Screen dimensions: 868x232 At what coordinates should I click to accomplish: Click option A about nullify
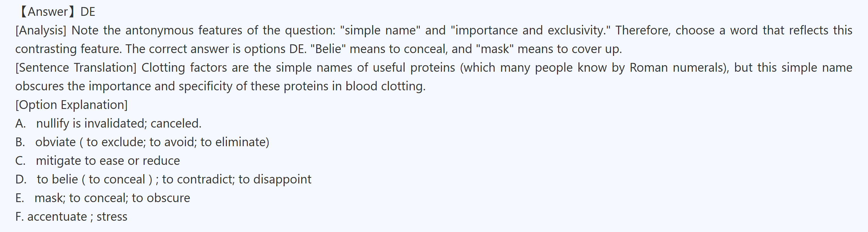pyautogui.click(x=108, y=124)
